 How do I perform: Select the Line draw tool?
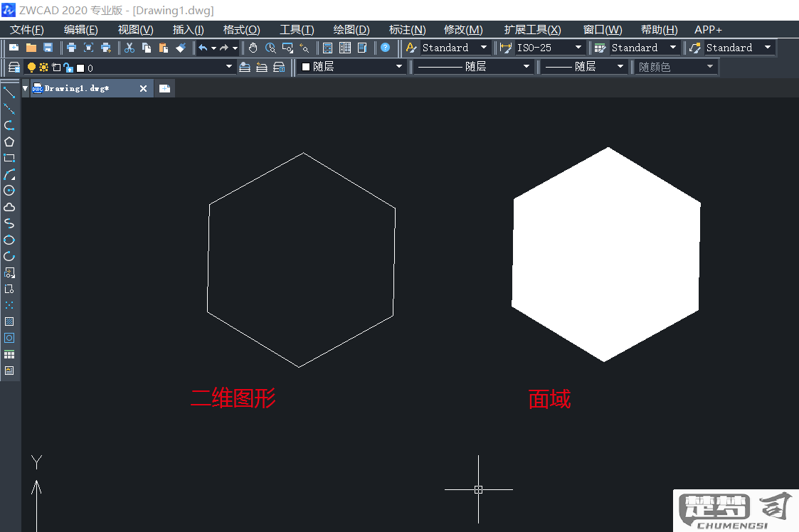coord(9,92)
